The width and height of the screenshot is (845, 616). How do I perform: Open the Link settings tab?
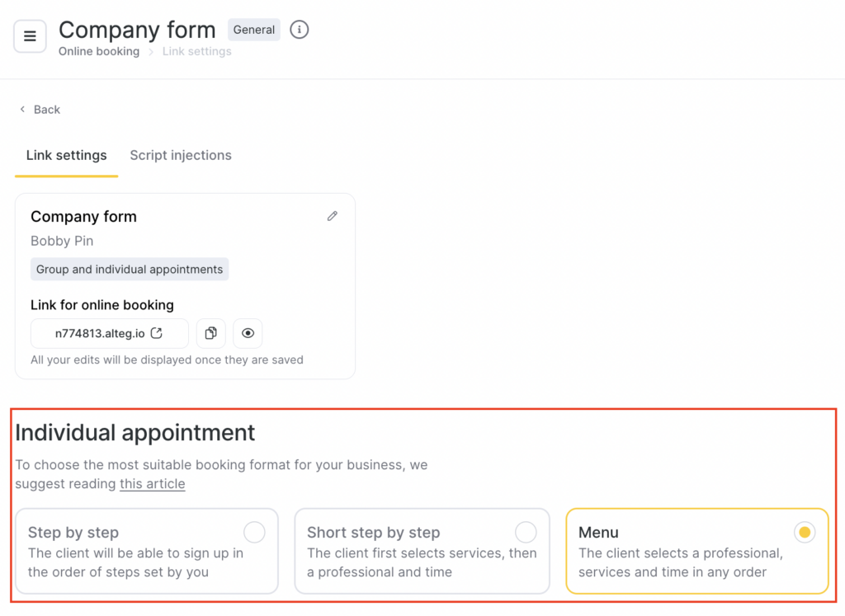66,155
